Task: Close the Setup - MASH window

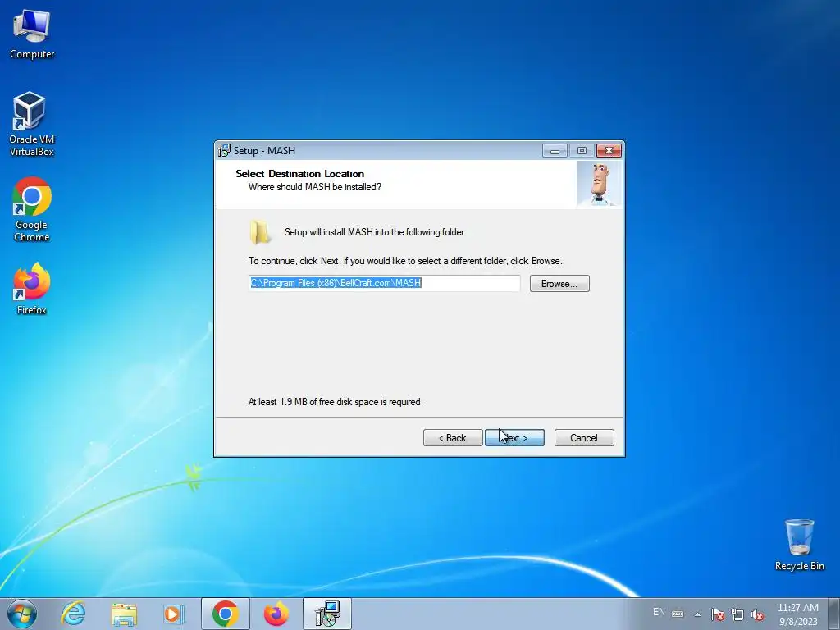Action: (609, 151)
